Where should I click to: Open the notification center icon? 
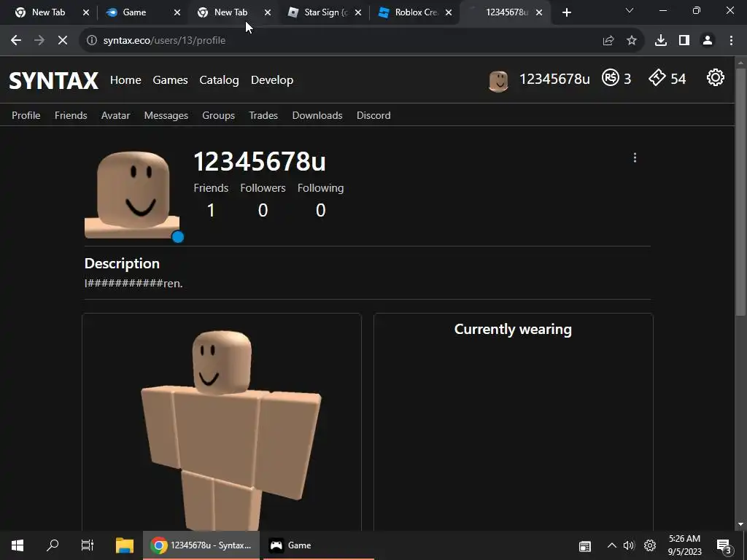[x=724, y=546]
